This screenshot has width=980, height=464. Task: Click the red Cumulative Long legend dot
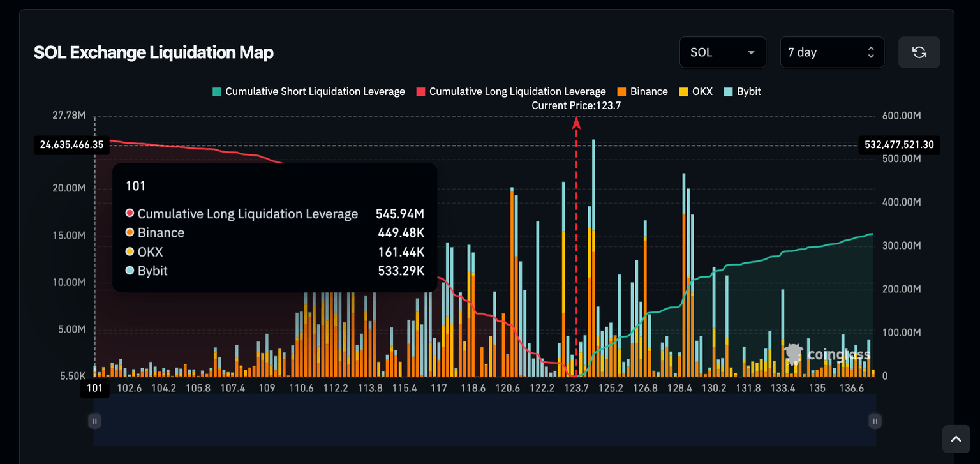[420, 91]
